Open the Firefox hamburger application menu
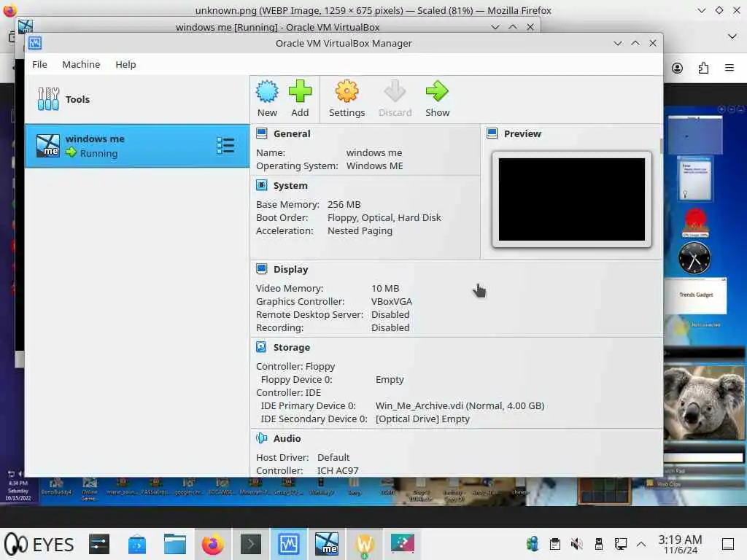 [x=729, y=68]
